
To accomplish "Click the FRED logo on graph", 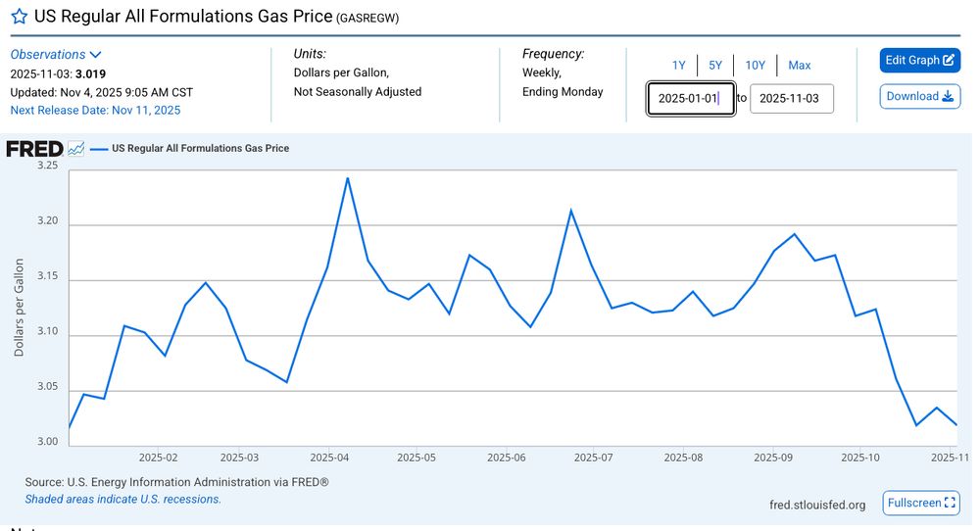I will click(x=34, y=149).
